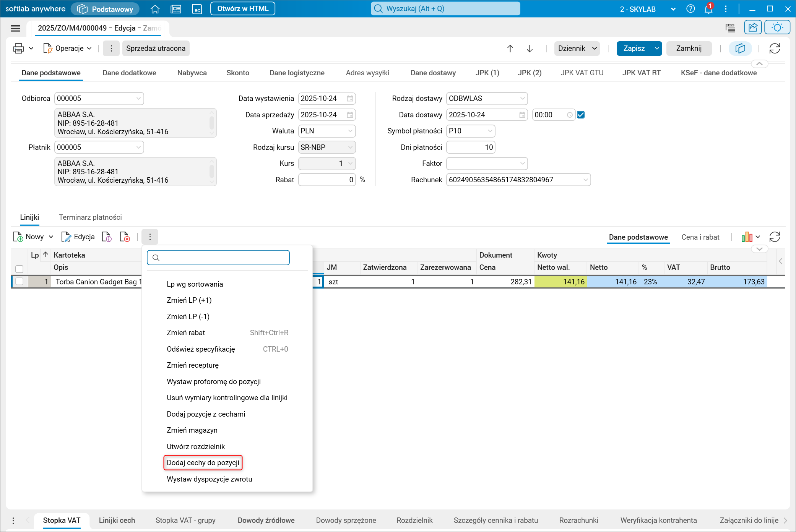The height and width of the screenshot is (532, 796).
Task: Toggle the select-all rows header checkbox
Action: click(x=19, y=268)
